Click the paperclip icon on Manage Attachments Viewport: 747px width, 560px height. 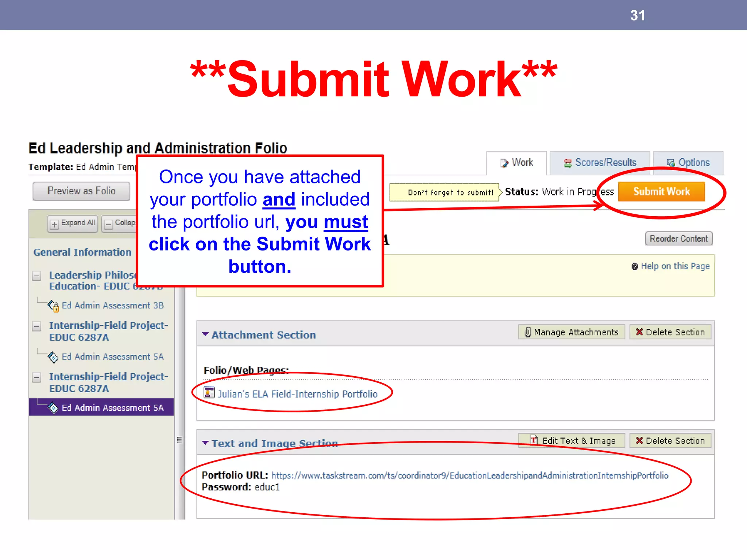pos(527,332)
